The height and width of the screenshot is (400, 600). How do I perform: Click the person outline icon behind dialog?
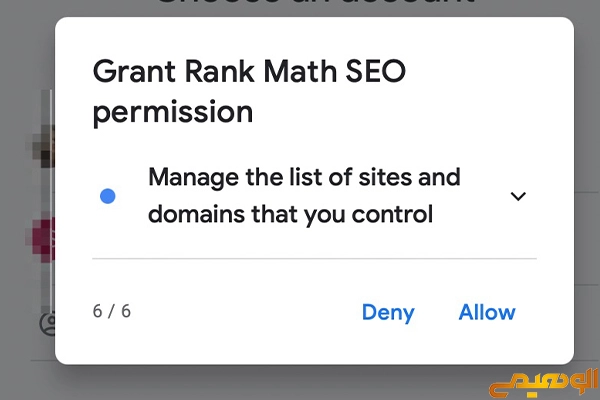tap(47, 324)
